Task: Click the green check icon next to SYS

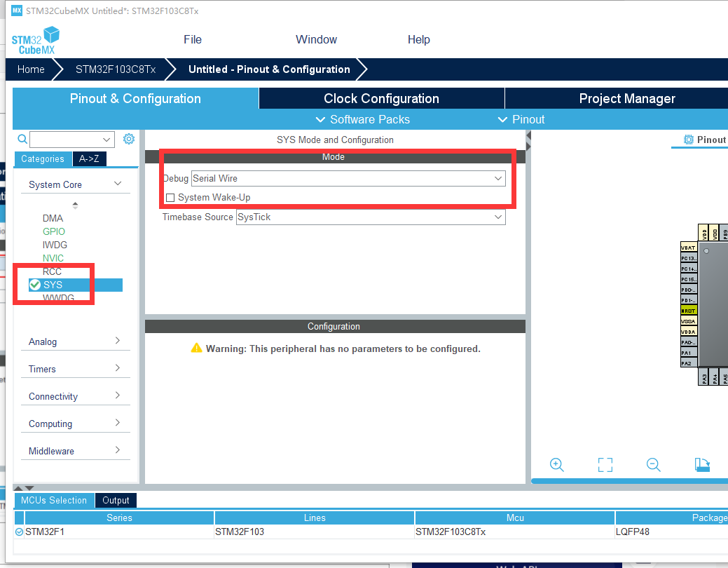Action: (35, 285)
